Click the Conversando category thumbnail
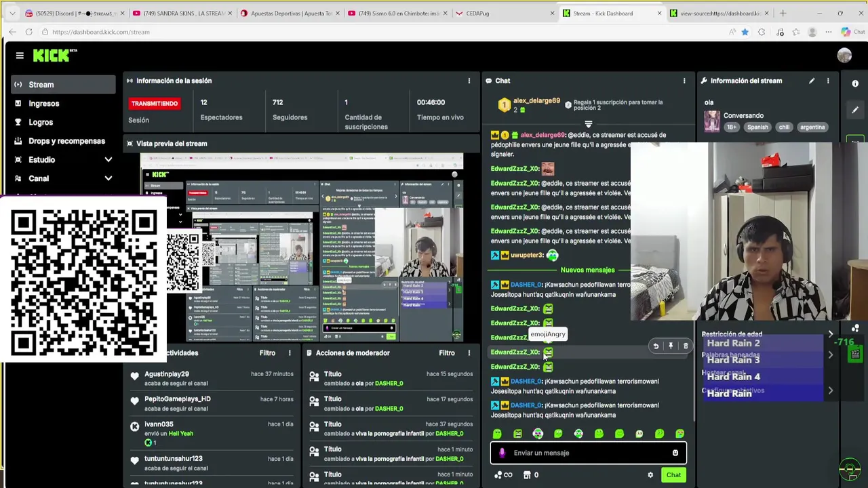The width and height of the screenshot is (868, 488). click(x=711, y=122)
